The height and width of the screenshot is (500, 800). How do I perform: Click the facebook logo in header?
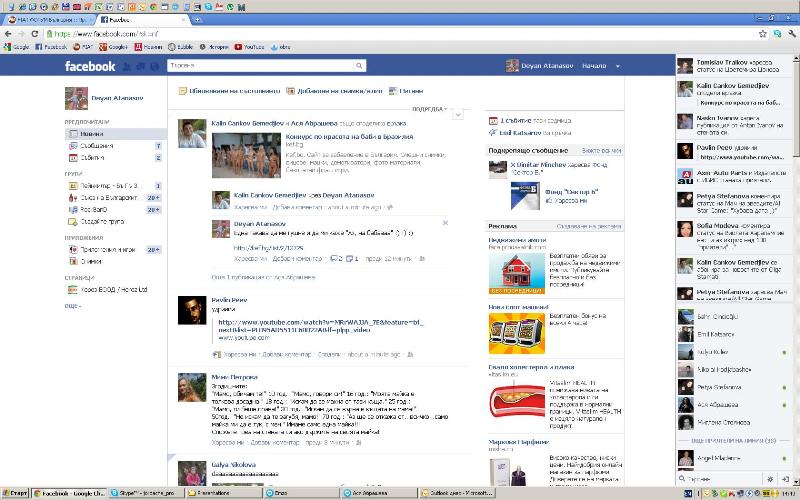click(90, 66)
